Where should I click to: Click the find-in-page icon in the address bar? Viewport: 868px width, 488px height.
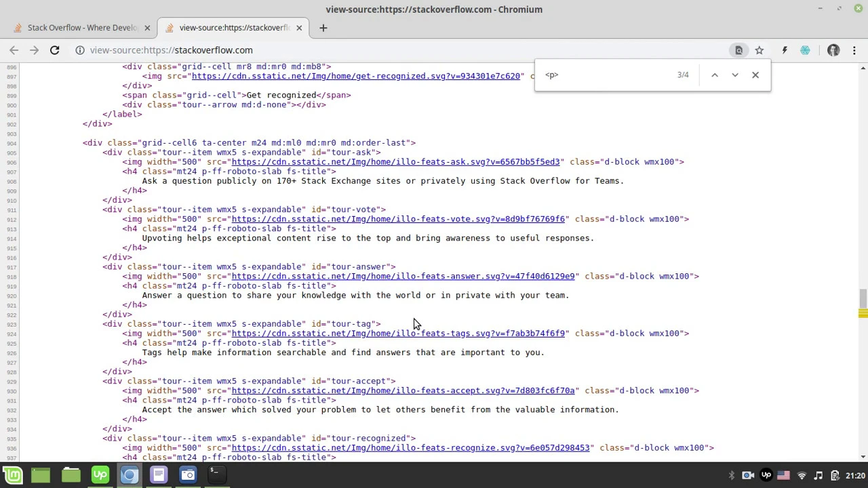point(739,50)
